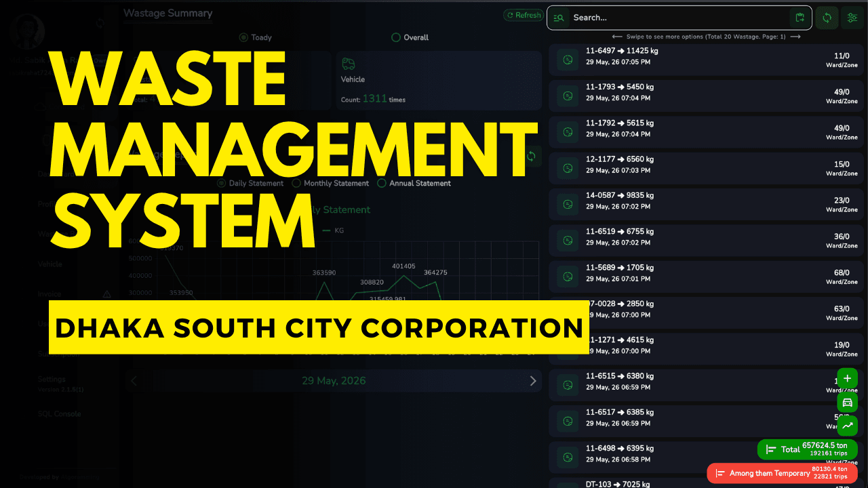The image size is (868, 488).
Task: Click the wastage icon for entry 11-6519
Action: tap(568, 241)
